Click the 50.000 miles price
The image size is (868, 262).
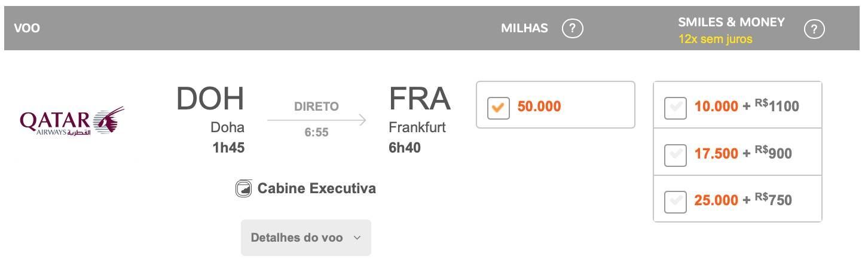[x=539, y=106]
